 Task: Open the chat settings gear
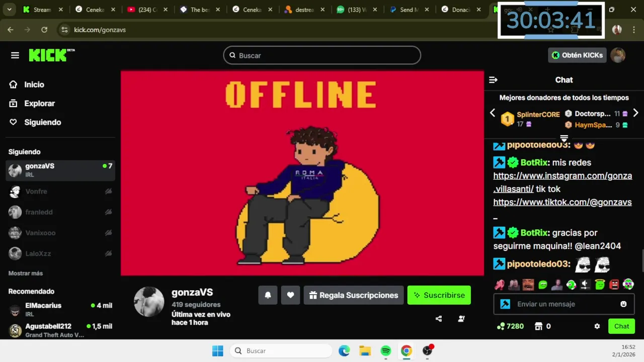[597, 326]
